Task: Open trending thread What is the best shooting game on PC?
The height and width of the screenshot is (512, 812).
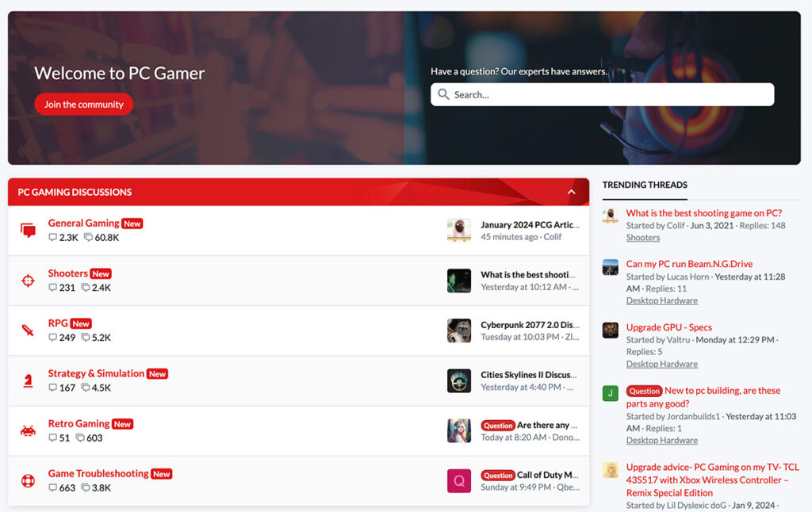Action: (704, 212)
